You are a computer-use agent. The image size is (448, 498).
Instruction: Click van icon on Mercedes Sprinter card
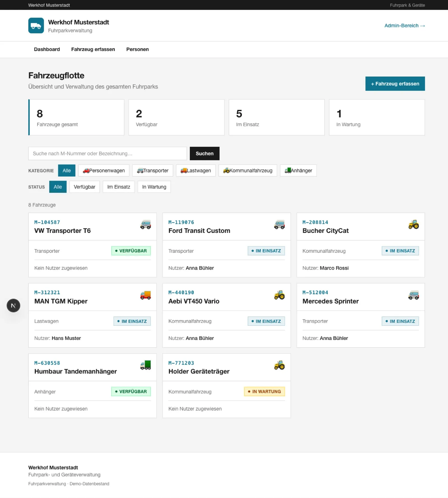414,295
